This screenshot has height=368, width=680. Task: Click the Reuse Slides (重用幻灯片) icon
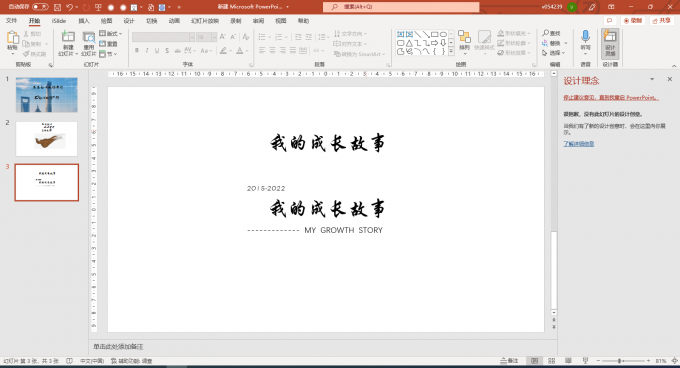[89, 37]
